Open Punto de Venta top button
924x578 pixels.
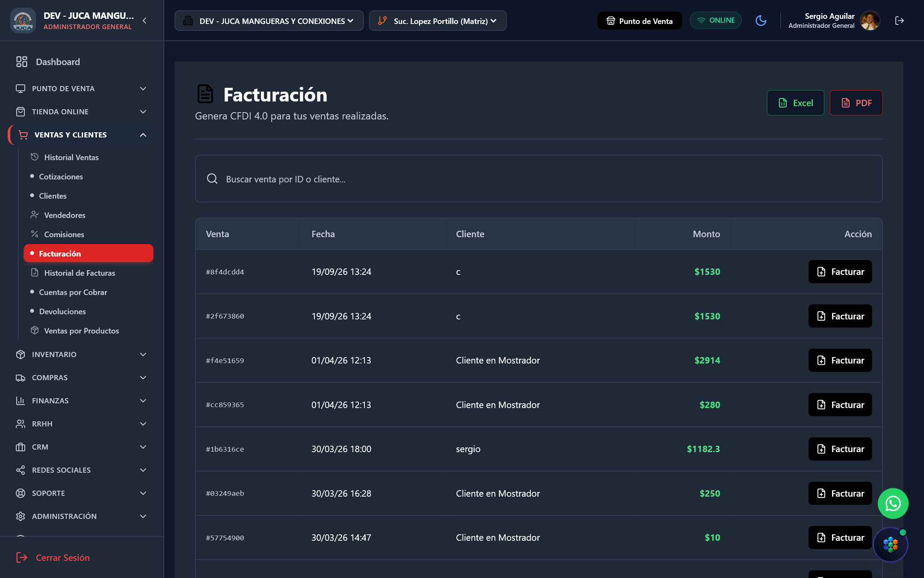(x=640, y=21)
